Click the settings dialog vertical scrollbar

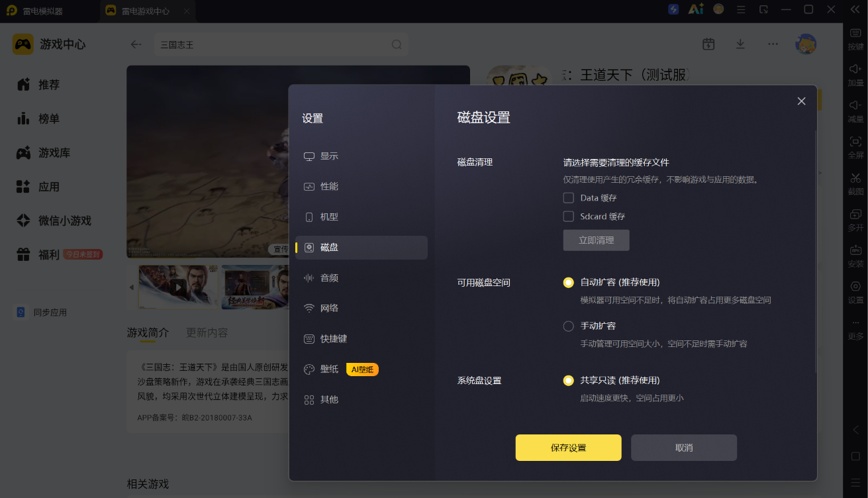[815, 252]
